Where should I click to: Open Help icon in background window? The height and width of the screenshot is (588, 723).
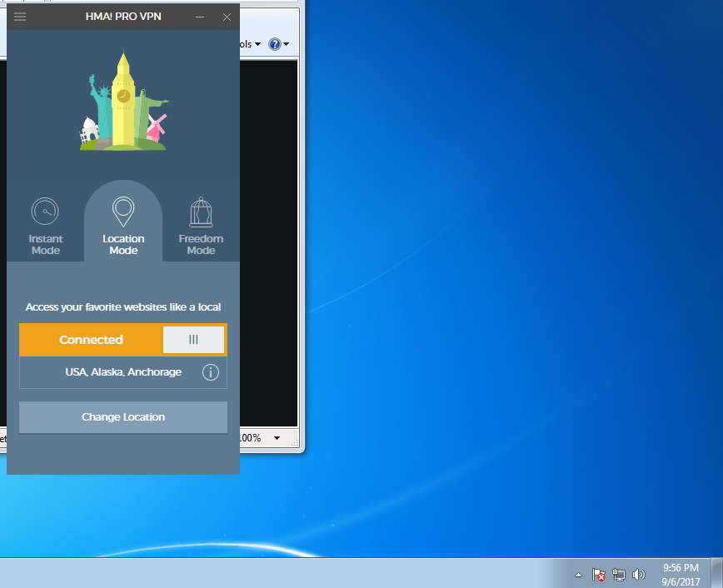coord(275,44)
